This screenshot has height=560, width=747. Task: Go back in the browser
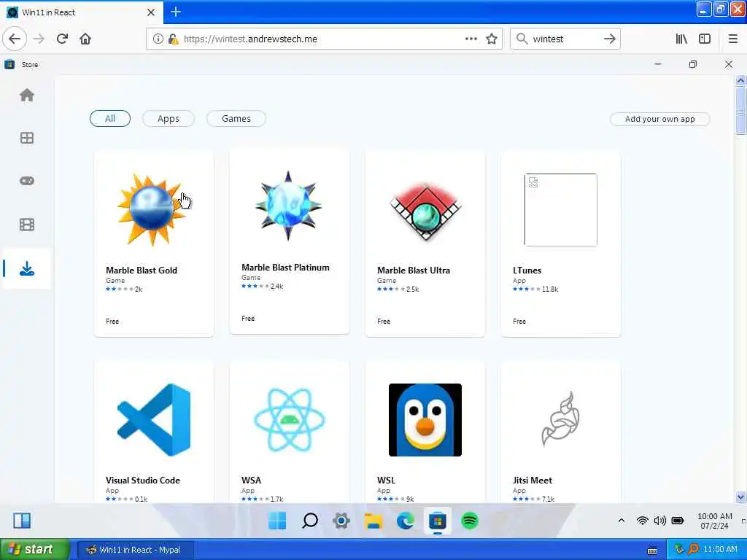15,39
